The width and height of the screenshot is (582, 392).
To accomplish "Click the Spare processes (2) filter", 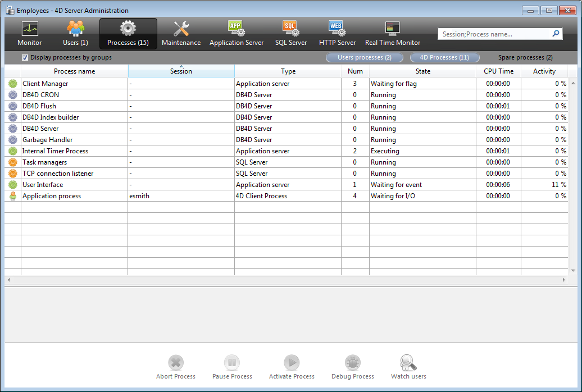I will point(525,57).
